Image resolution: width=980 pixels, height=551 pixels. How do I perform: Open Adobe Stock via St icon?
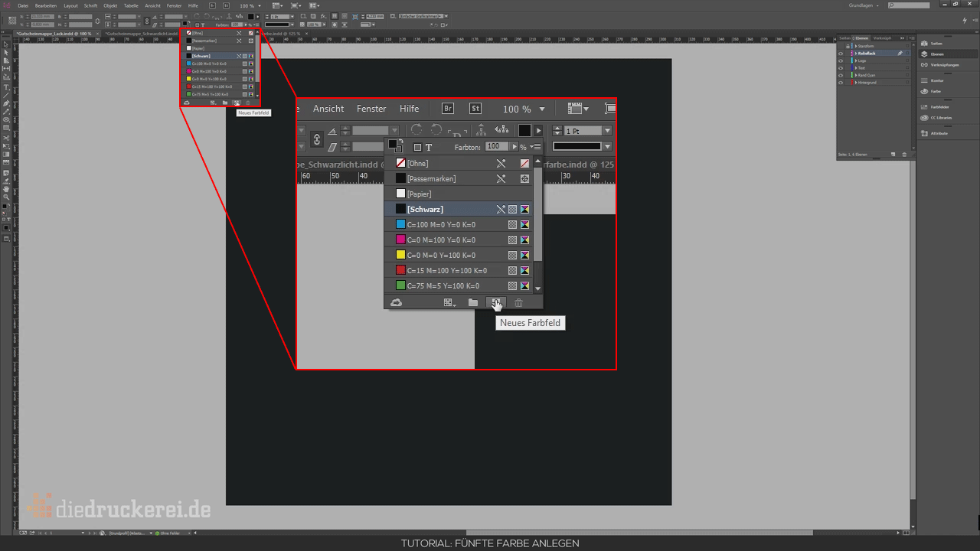pyautogui.click(x=227, y=5)
